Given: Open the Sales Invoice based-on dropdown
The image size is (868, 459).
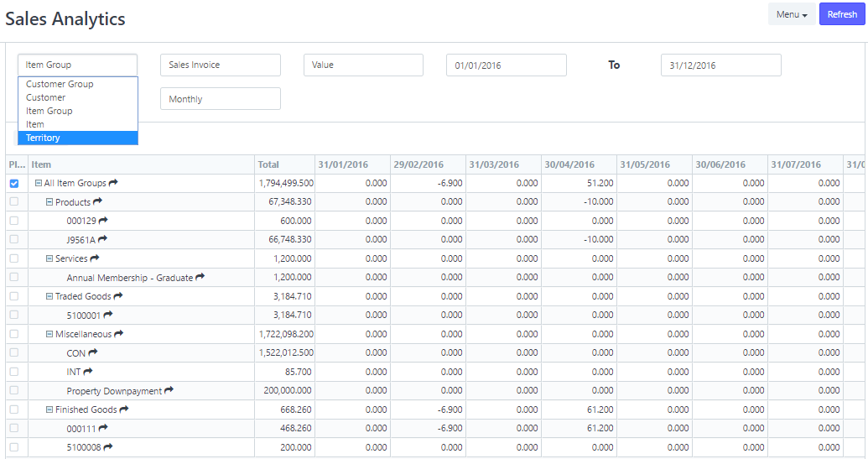Looking at the screenshot, I should pos(221,65).
